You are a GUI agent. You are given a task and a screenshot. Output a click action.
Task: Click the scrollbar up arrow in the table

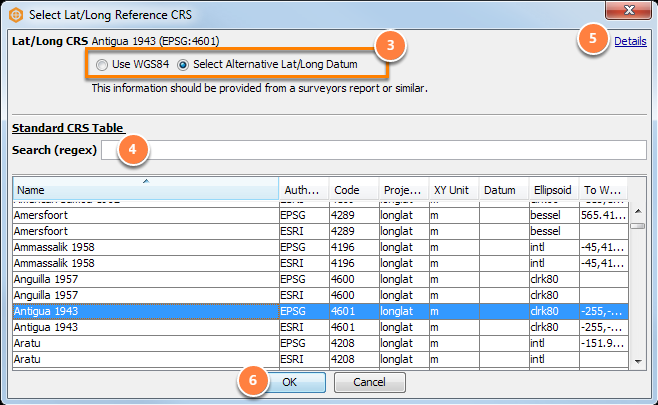pyautogui.click(x=638, y=211)
